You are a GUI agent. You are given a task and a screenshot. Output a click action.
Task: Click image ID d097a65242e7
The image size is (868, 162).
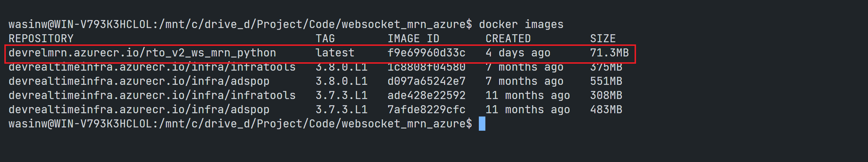coord(427,81)
